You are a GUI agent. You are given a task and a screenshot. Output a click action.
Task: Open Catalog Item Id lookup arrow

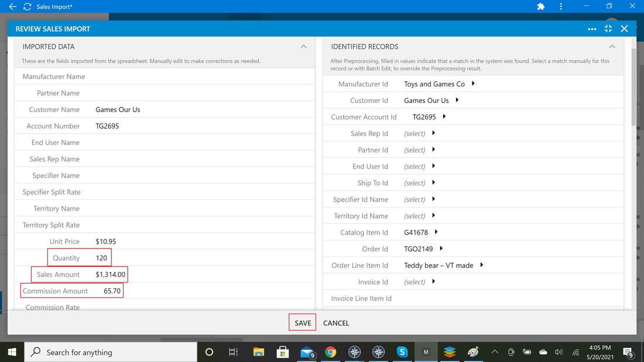click(436, 232)
